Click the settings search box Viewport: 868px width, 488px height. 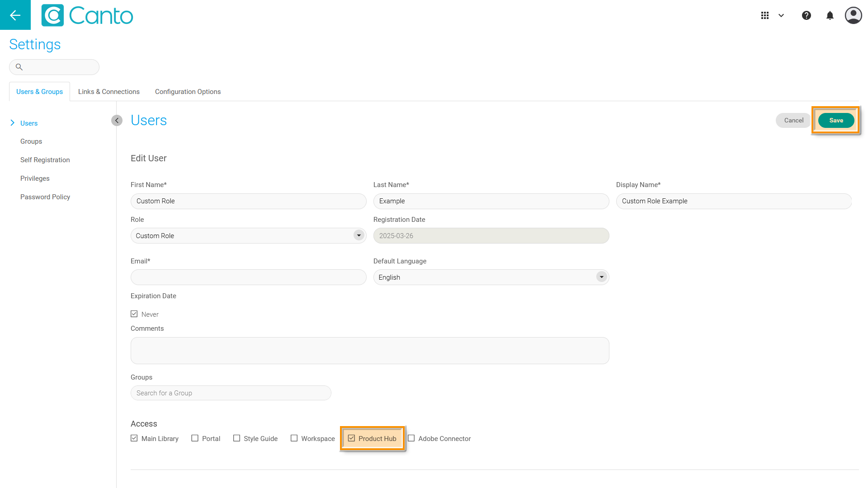[x=54, y=67]
